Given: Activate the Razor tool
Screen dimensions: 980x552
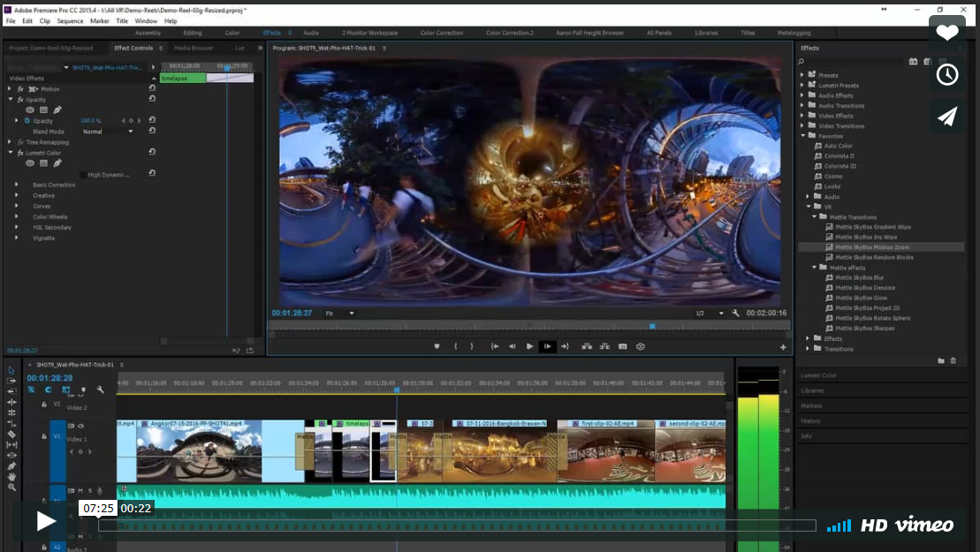Looking at the screenshot, I should (11, 434).
